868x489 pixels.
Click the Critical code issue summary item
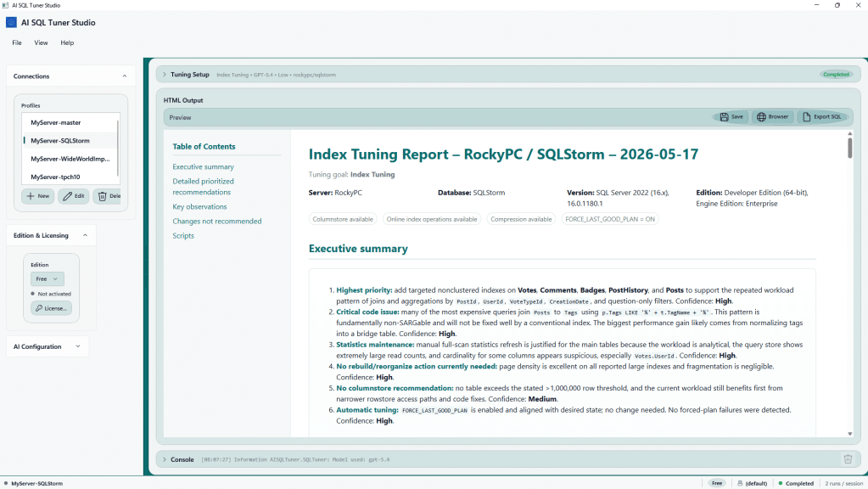pos(569,323)
